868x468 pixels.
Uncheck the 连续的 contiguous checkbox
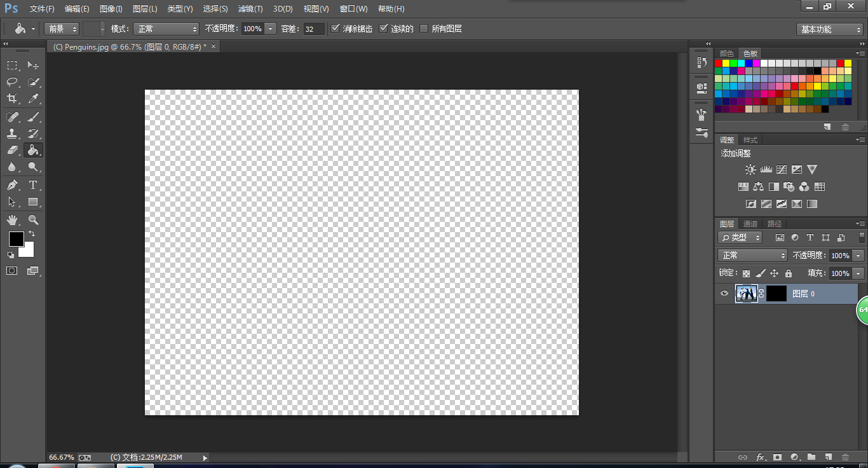tap(383, 29)
